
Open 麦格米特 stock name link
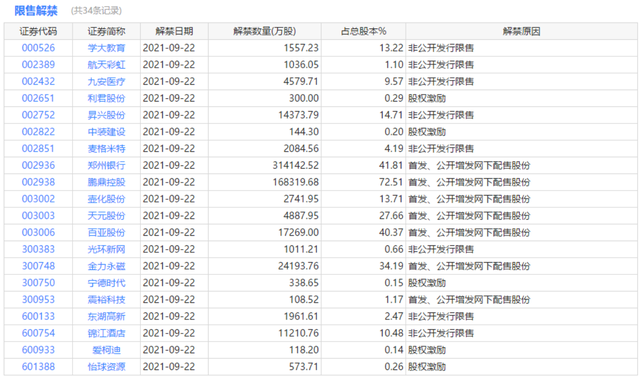[x=107, y=148]
